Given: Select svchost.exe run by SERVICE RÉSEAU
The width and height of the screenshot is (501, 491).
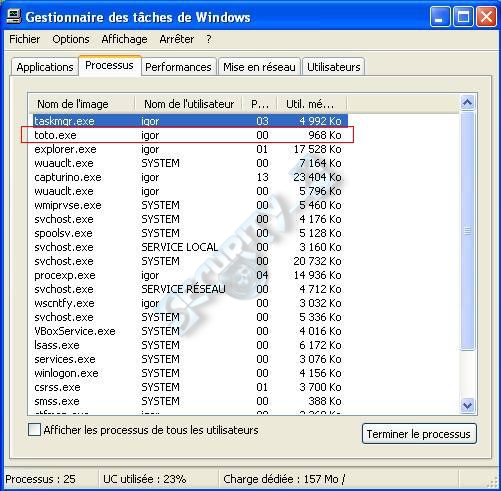Looking at the screenshot, I should point(190,289).
